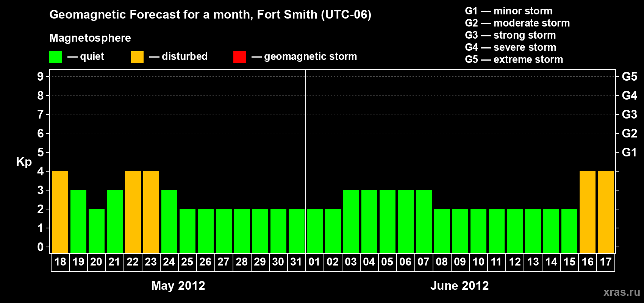Click the 'quiet' legend text
The width and height of the screenshot is (644, 303).
[92, 56]
